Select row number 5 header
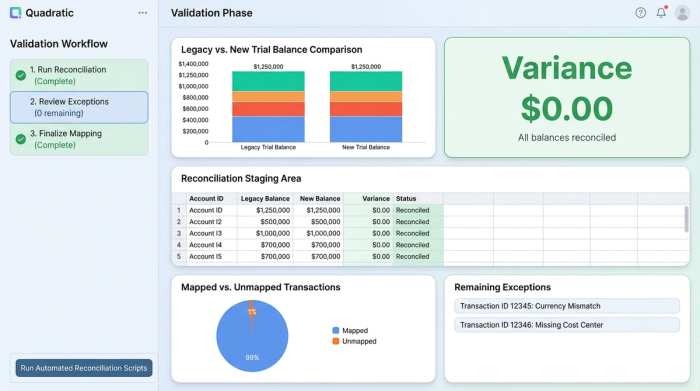Screen dimensions: 700x391 tap(179, 257)
